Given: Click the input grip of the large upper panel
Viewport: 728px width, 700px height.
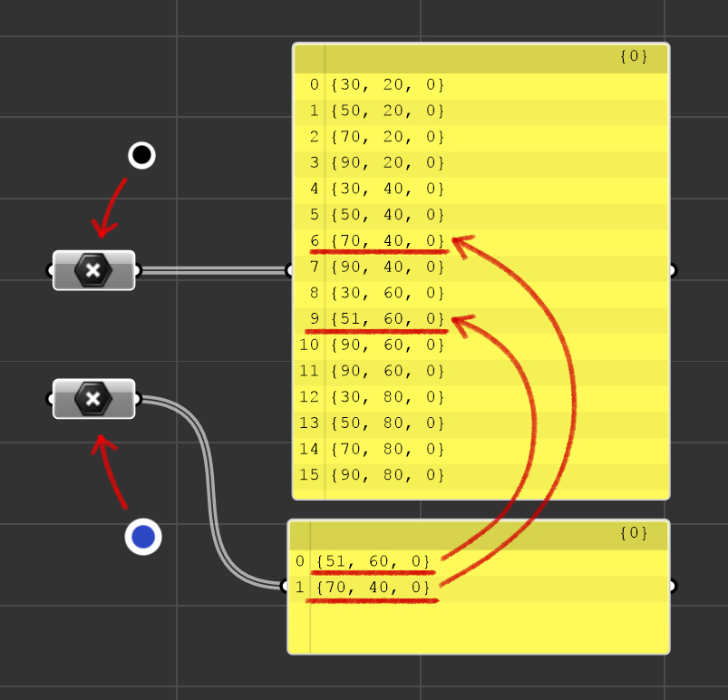Looking at the screenshot, I should coord(290,270).
